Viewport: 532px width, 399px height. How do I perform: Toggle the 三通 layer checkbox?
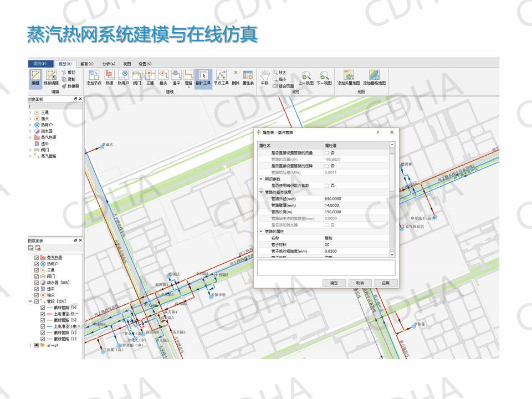tap(37, 270)
